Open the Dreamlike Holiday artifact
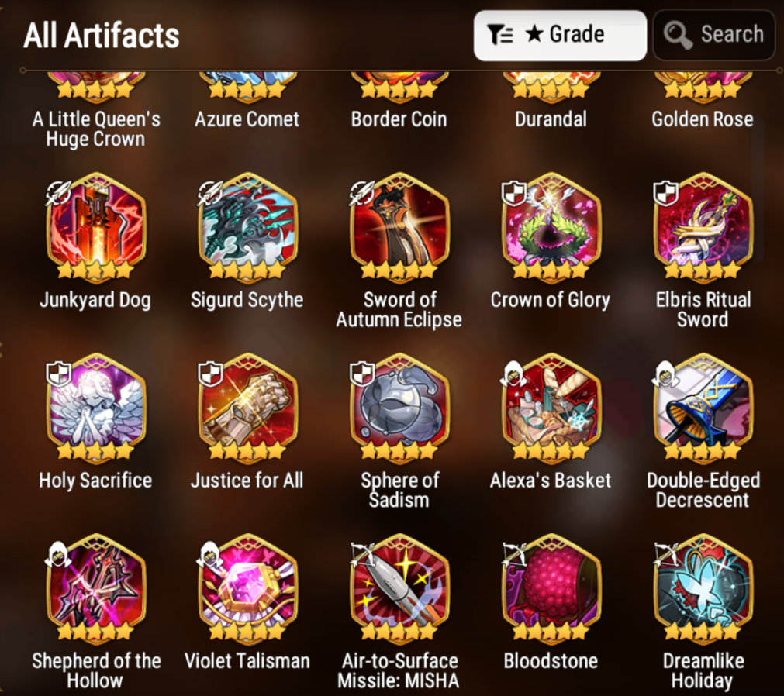The image size is (784, 696). point(703,587)
